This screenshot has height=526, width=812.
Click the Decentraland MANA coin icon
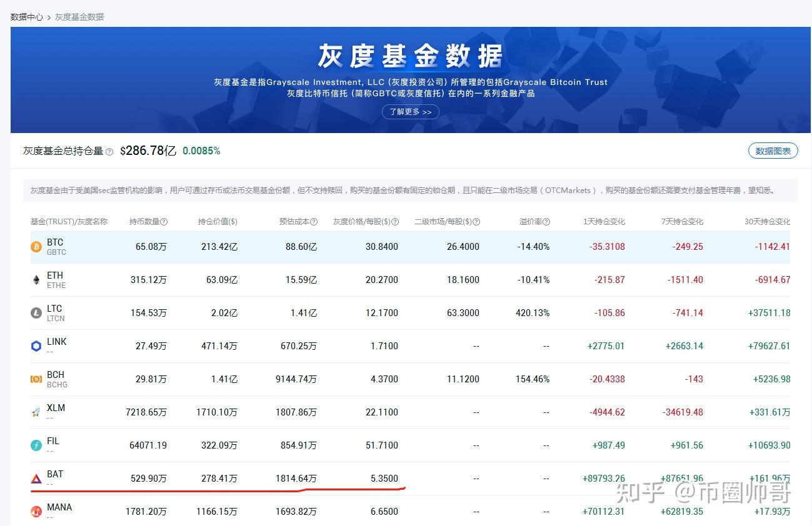pos(36,512)
